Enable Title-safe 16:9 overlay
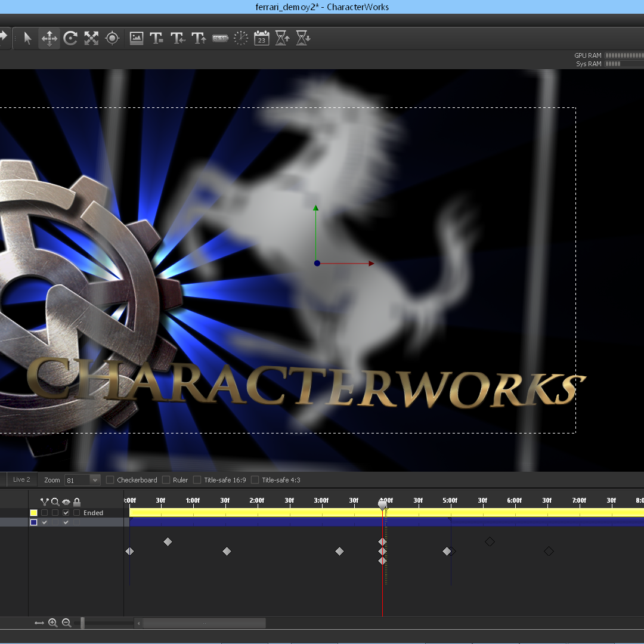Screen dimensions: 644x644 click(197, 480)
